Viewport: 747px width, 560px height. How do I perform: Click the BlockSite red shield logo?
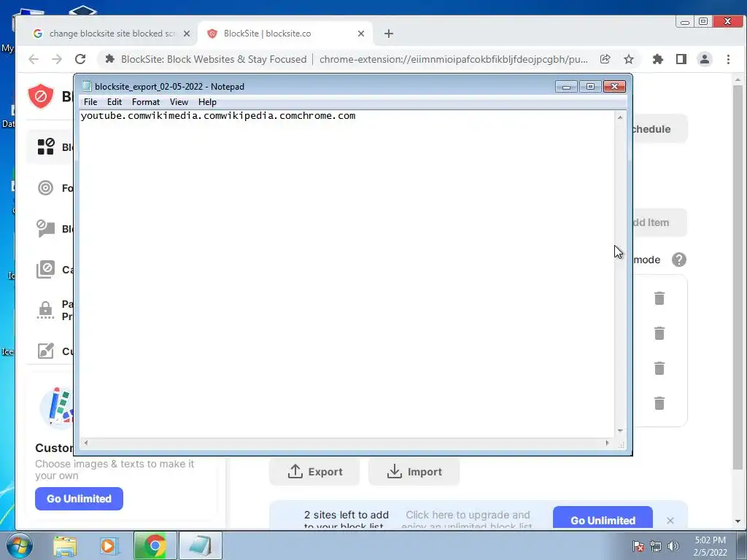point(41,96)
